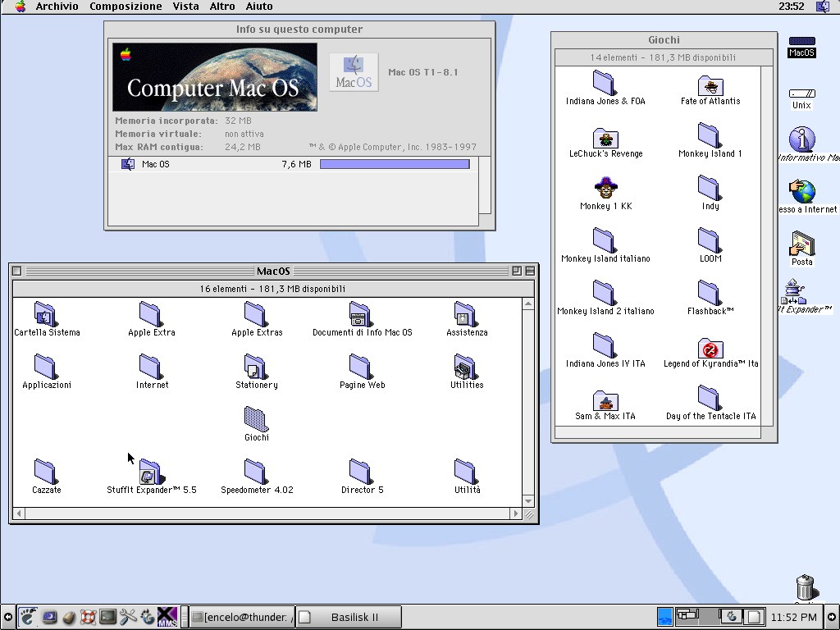Select the Mac OS row in memory list

(x=294, y=164)
